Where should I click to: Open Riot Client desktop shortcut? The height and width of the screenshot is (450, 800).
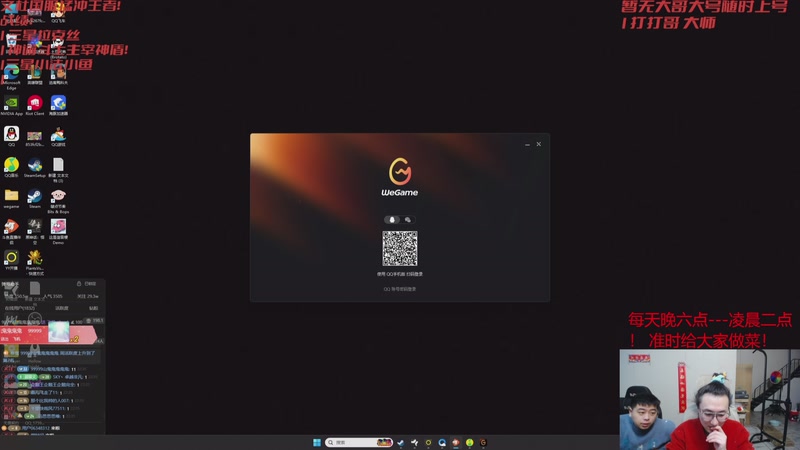point(35,106)
